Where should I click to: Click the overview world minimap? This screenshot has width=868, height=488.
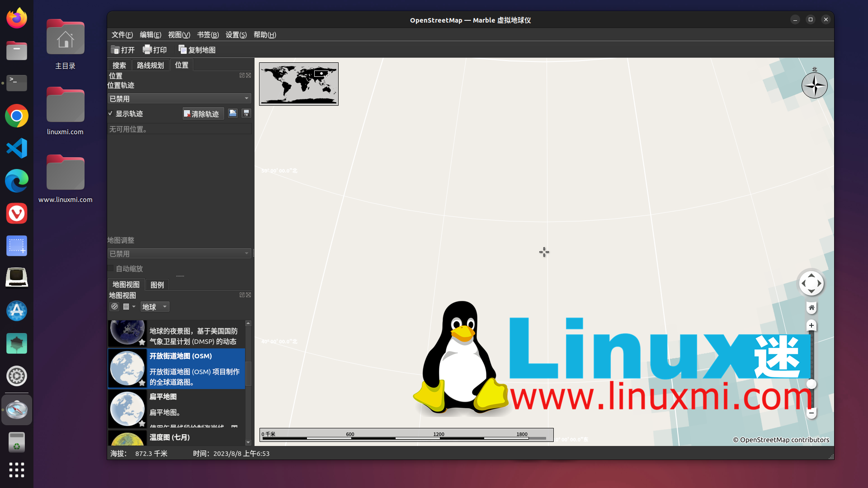299,84
